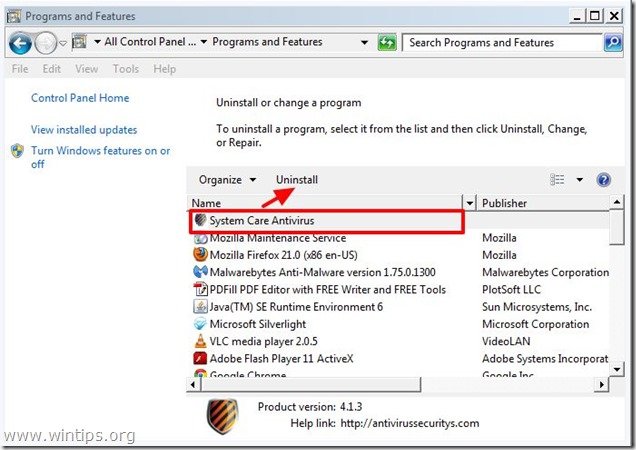The image size is (636, 450).
Task: Click the Uninstall toolbar button
Action: [297, 180]
